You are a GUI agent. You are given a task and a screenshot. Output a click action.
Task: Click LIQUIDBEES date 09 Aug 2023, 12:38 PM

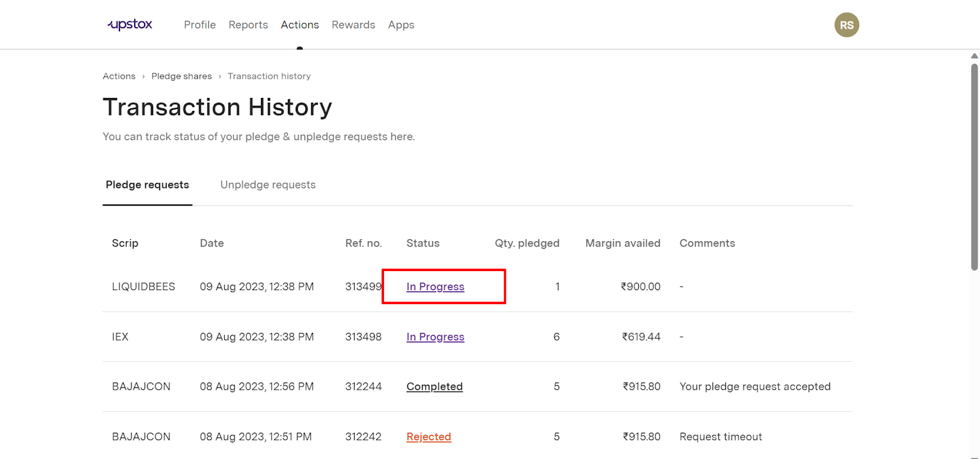pos(257,286)
